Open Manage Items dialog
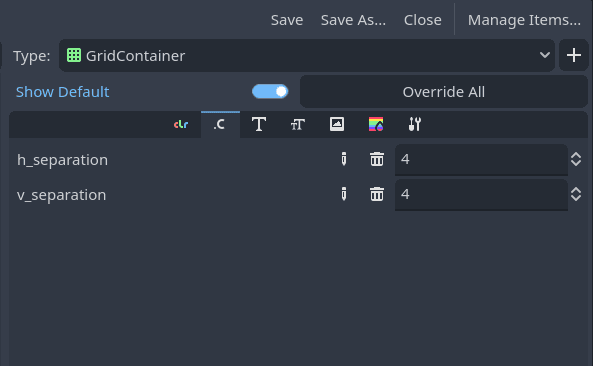 click(x=524, y=20)
